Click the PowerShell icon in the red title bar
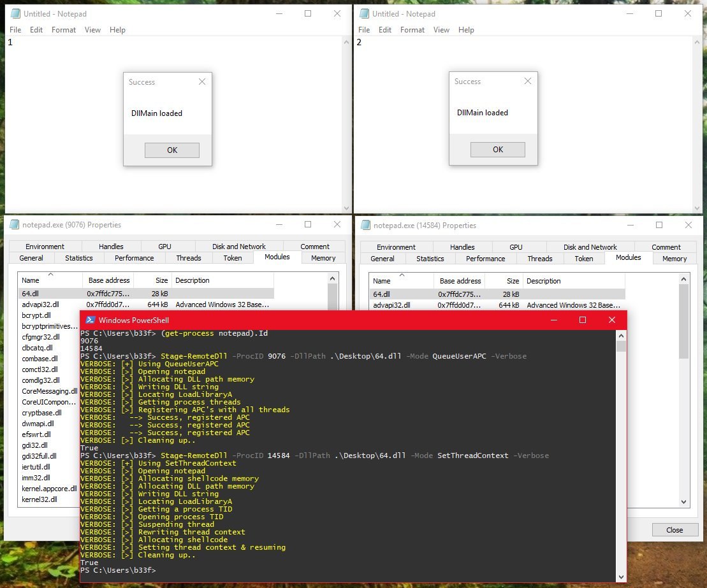This screenshot has height=588, width=707. point(90,320)
